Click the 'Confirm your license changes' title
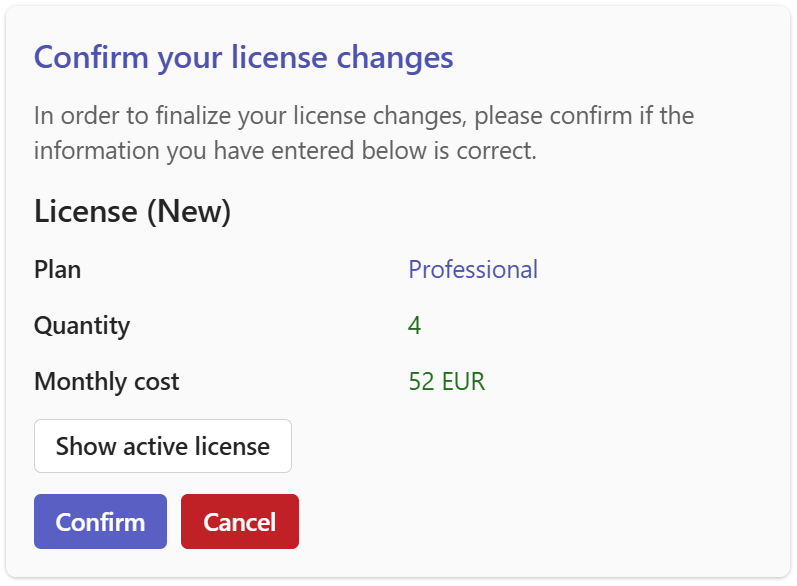Screen dimensions: 797x586 pos(244,57)
